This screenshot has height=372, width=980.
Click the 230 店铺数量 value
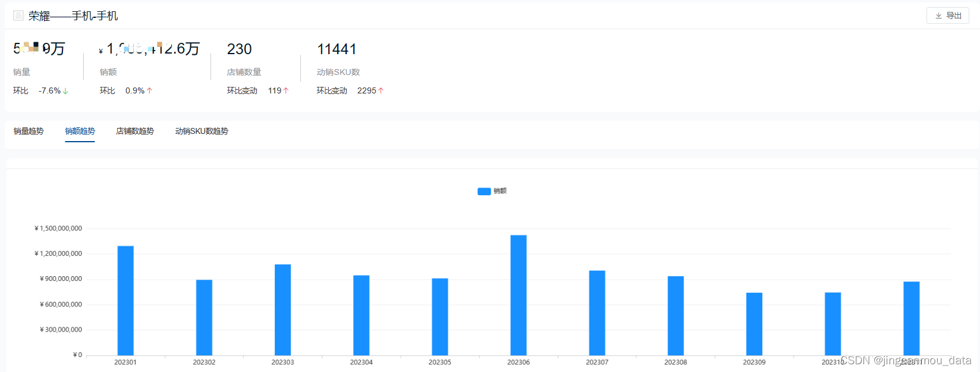239,49
